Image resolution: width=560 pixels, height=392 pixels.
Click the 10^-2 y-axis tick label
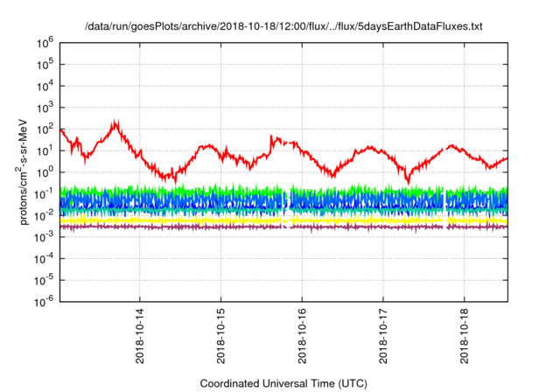point(44,215)
